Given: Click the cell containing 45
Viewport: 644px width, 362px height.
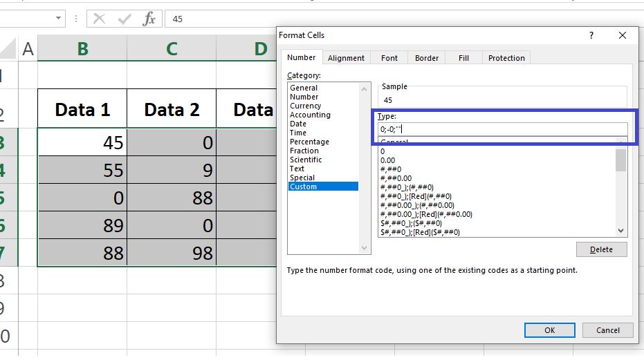Looking at the screenshot, I should click(82, 142).
